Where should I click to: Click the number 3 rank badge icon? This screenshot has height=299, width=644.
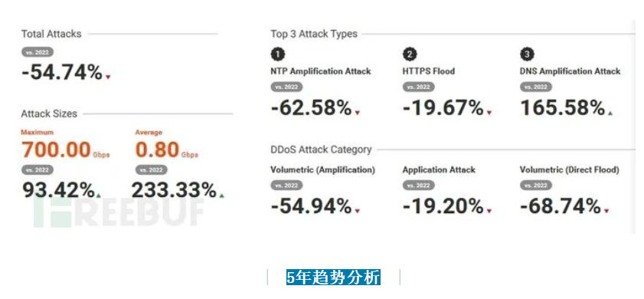(528, 54)
